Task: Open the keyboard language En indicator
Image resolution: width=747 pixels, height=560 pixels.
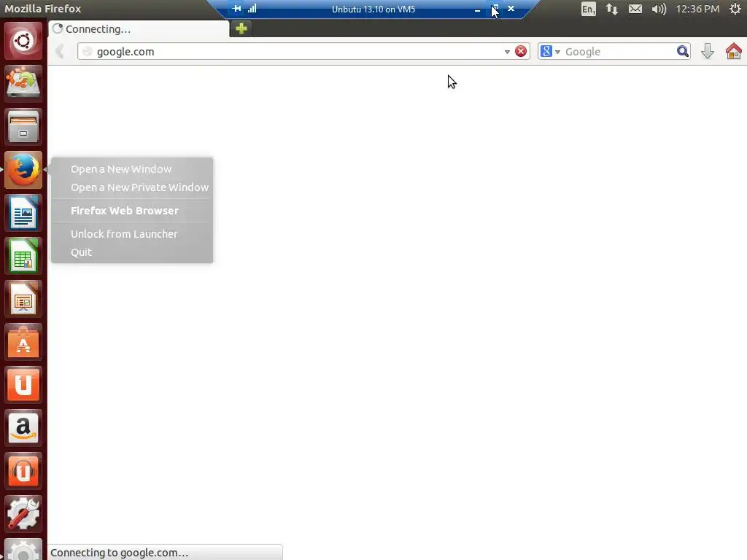Action: [589, 9]
